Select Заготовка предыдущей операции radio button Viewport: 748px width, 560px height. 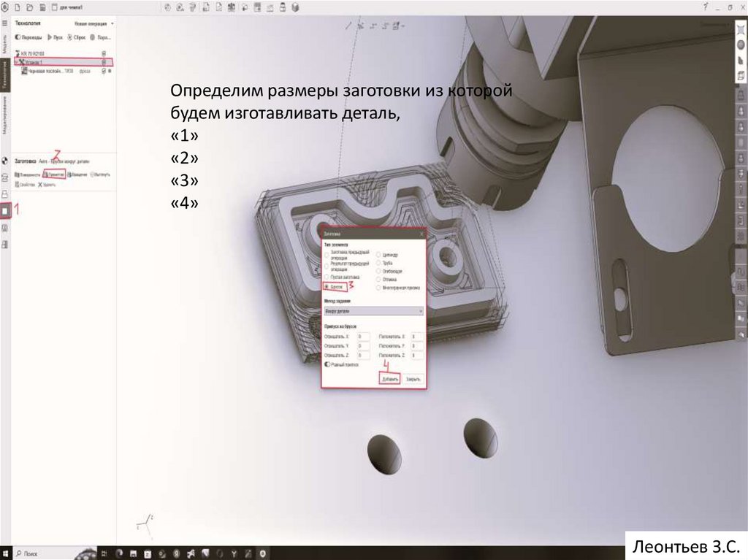[x=327, y=255]
